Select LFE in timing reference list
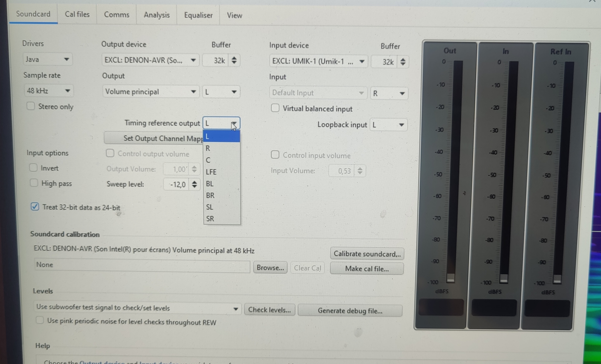601x364 pixels. pyautogui.click(x=211, y=172)
